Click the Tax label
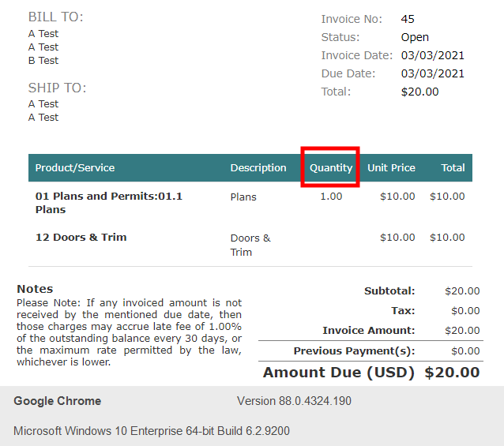Screen dimensions: 504x446 pos(403,311)
